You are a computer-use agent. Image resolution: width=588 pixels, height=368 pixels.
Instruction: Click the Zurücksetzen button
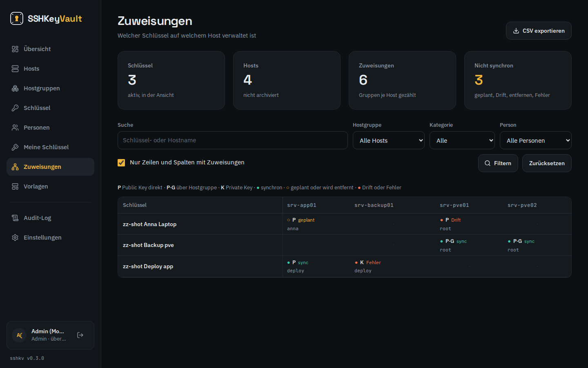(x=547, y=163)
